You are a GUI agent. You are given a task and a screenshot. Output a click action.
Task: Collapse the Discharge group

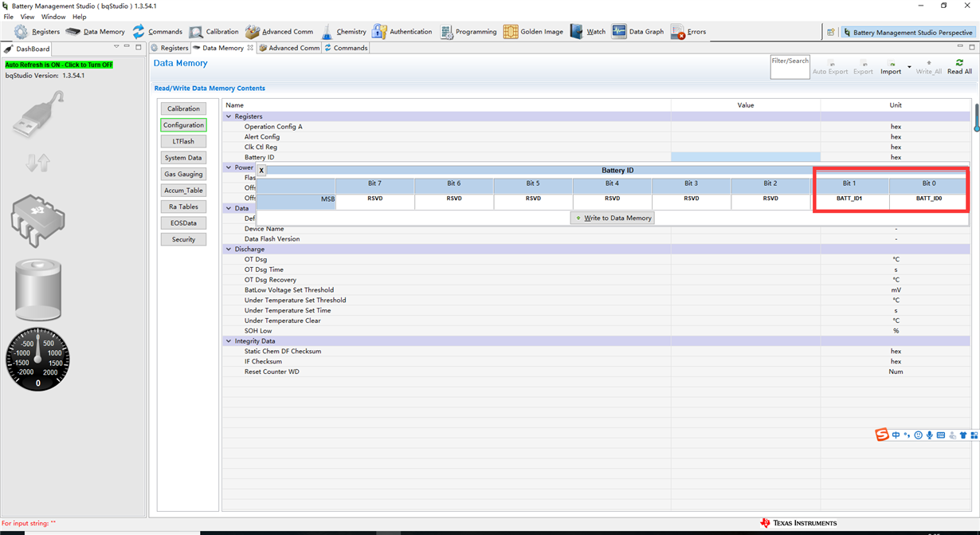point(229,250)
